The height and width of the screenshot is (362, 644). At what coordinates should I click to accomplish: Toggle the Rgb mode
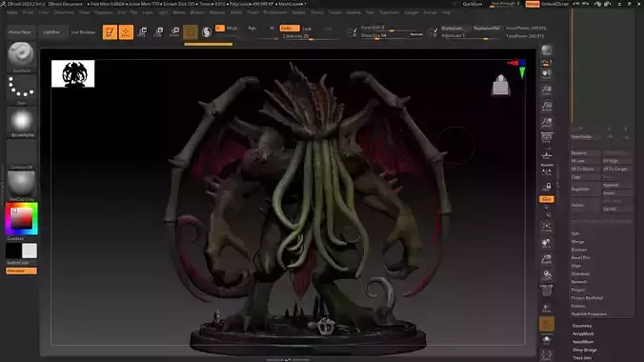pos(252,28)
